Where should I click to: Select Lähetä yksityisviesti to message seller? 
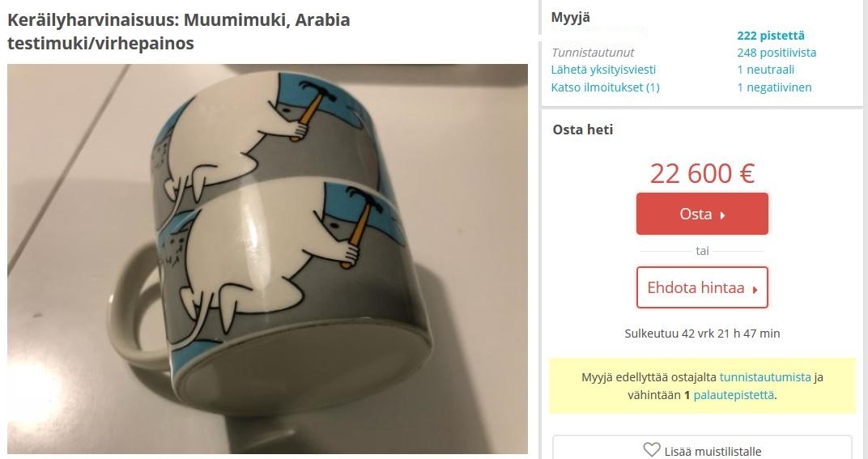point(603,70)
